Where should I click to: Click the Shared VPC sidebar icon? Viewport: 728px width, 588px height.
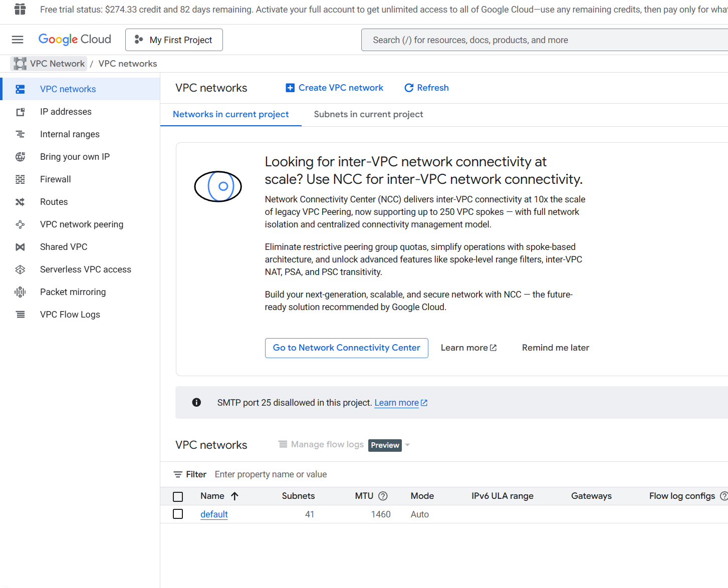point(20,247)
